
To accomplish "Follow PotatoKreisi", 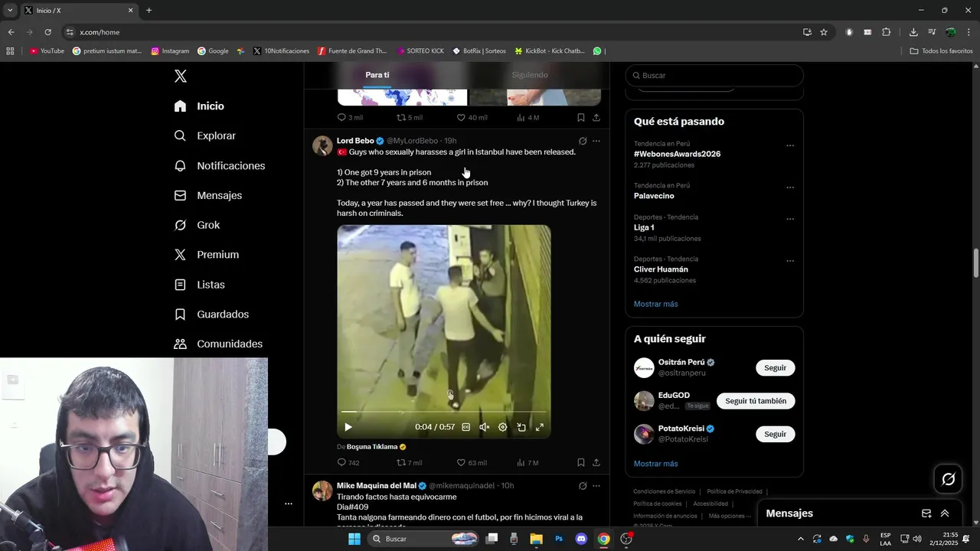I will (775, 434).
